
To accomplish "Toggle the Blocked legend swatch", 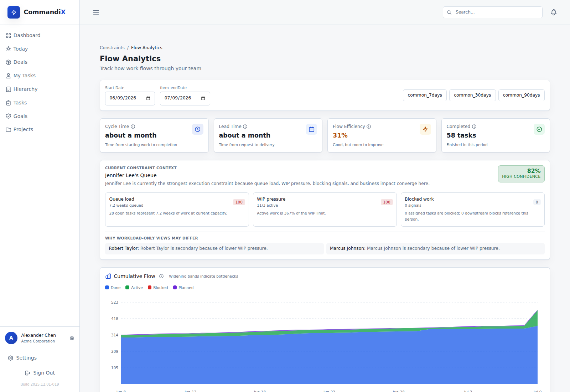I will point(150,288).
